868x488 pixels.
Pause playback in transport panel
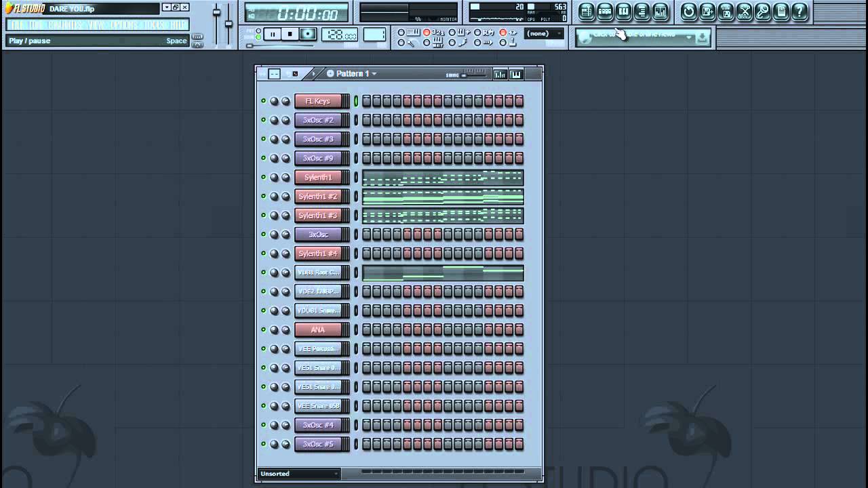point(273,34)
